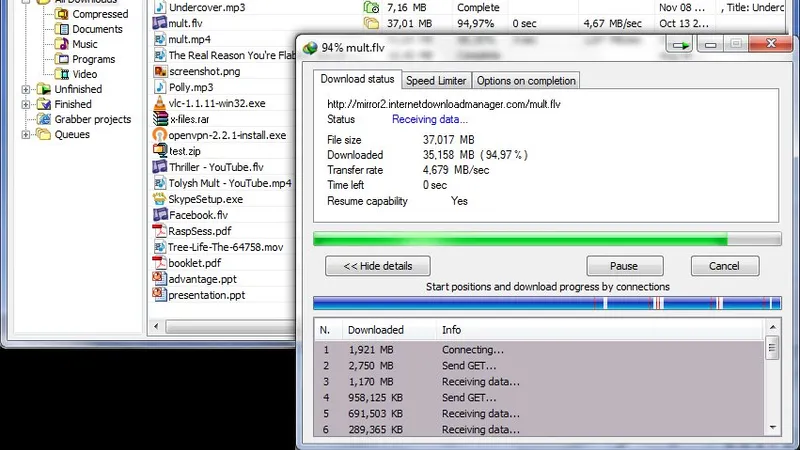
Task: Expand the Finished tree node
Action: point(26,105)
